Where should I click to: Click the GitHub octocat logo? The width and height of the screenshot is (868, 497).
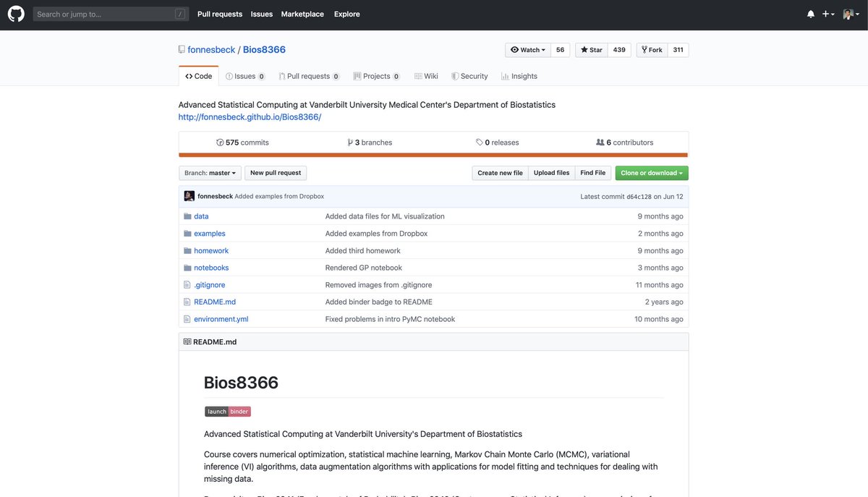point(16,14)
